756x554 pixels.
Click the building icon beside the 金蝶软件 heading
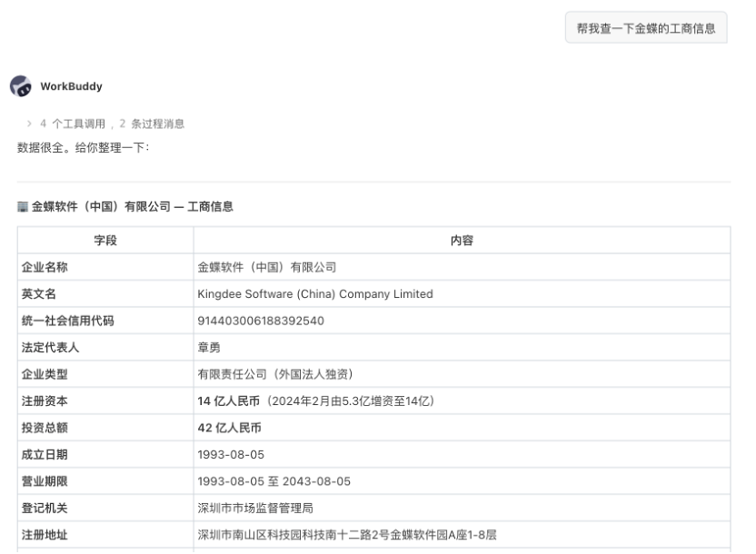pyautogui.click(x=23, y=207)
